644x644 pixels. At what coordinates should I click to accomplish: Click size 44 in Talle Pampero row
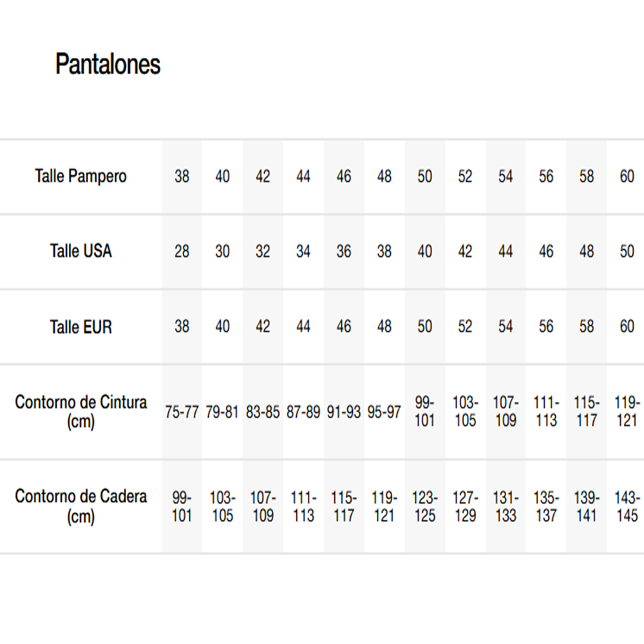pos(303,176)
